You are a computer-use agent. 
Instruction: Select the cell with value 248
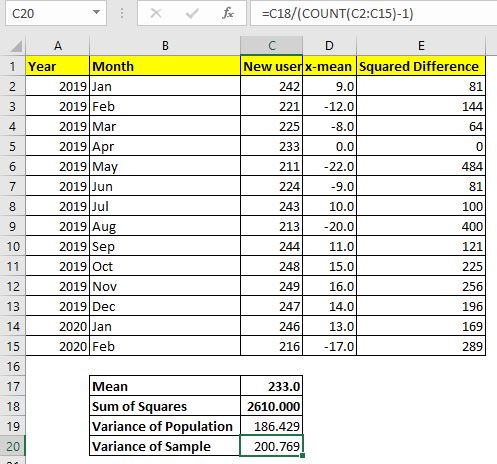pos(271,266)
